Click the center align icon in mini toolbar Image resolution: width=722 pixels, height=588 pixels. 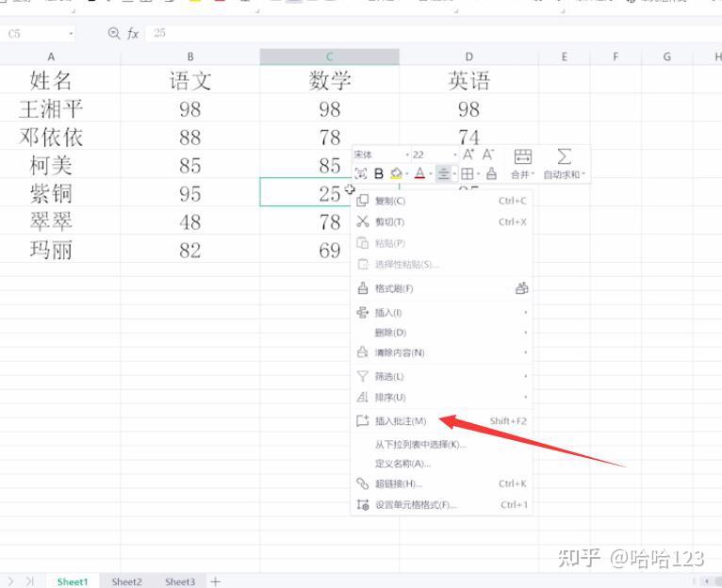click(443, 173)
